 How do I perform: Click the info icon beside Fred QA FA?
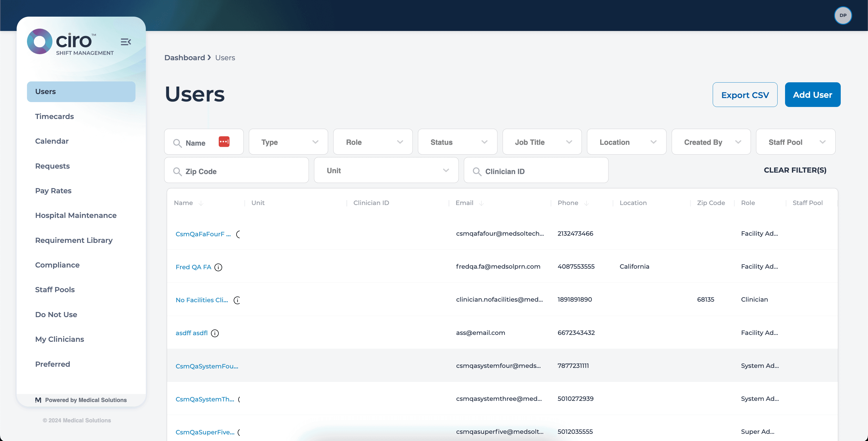point(219,267)
